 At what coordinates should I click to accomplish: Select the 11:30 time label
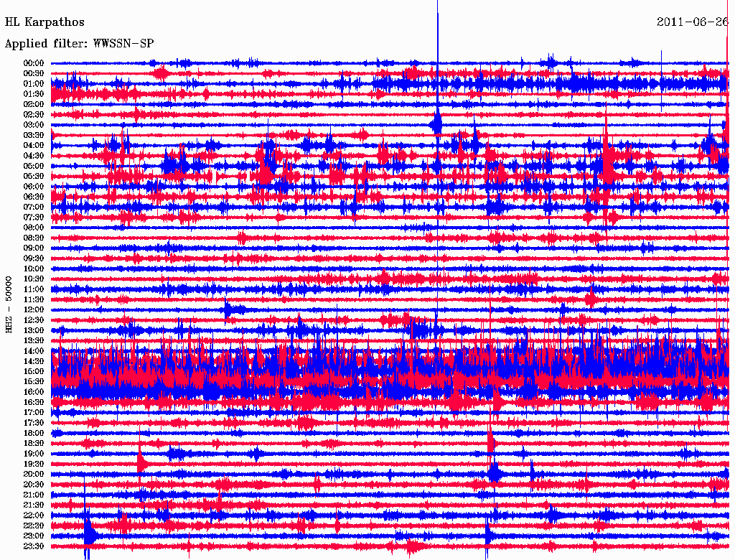34,299
